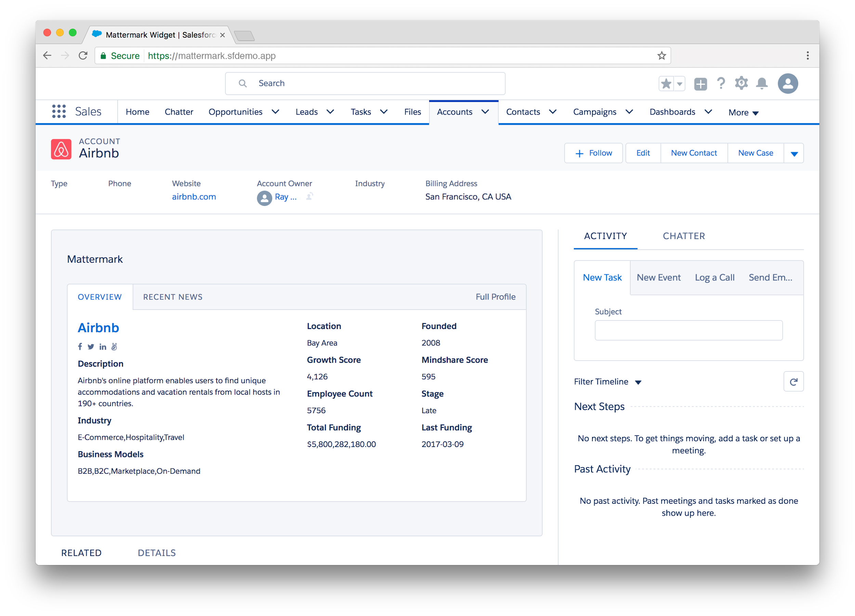
Task: Switch to the CHATTER panel tab
Action: [684, 236]
